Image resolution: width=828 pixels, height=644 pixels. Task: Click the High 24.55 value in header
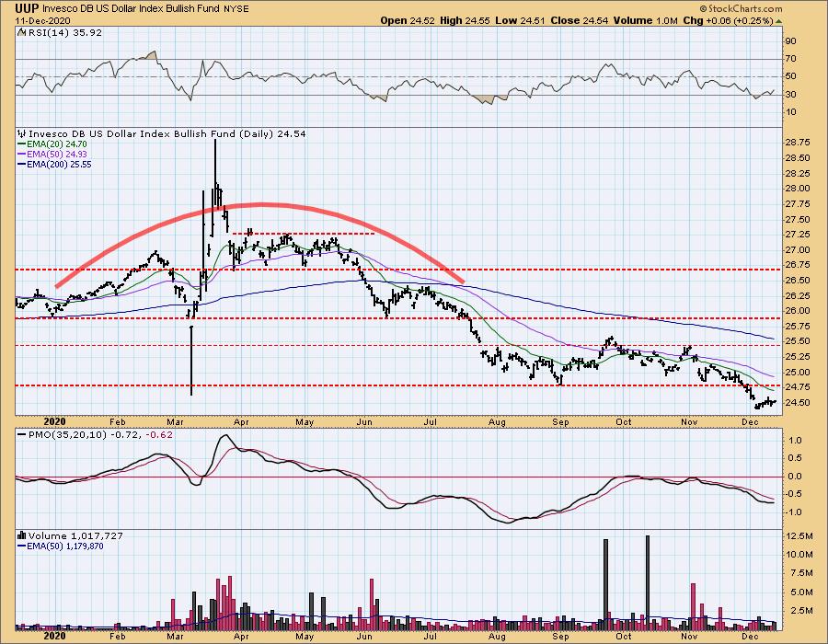coord(465,20)
